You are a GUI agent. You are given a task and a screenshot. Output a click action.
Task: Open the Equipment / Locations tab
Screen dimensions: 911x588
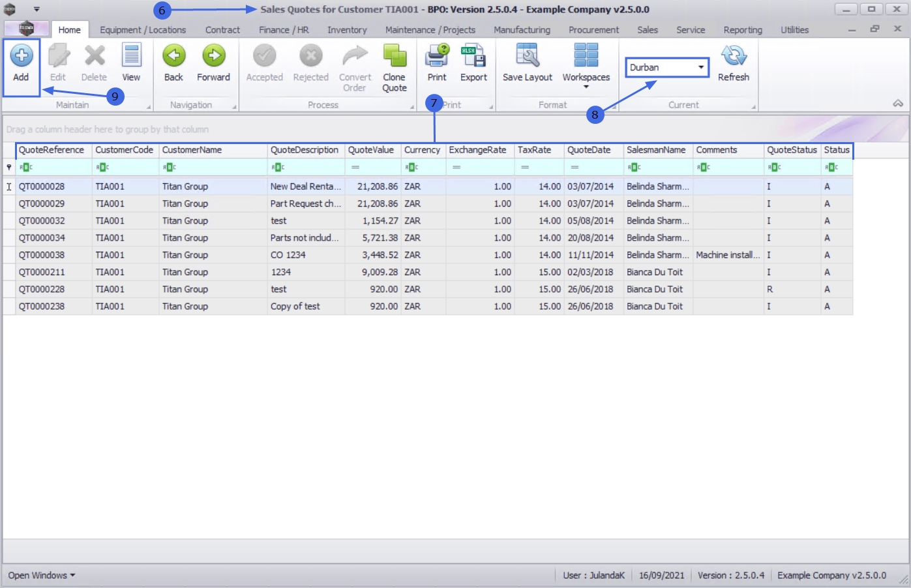(x=143, y=30)
